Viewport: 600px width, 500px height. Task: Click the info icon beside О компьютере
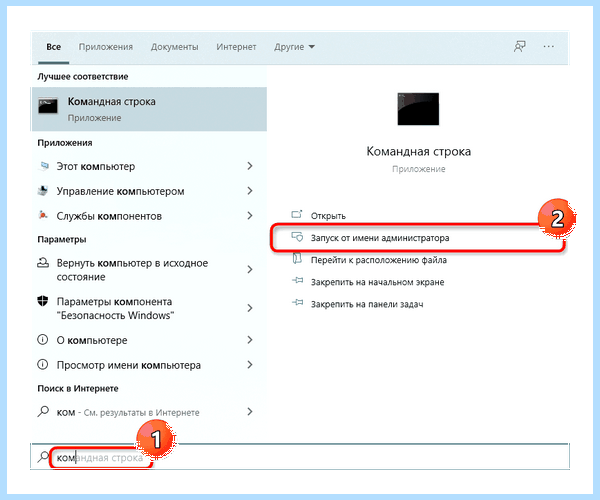[42, 340]
